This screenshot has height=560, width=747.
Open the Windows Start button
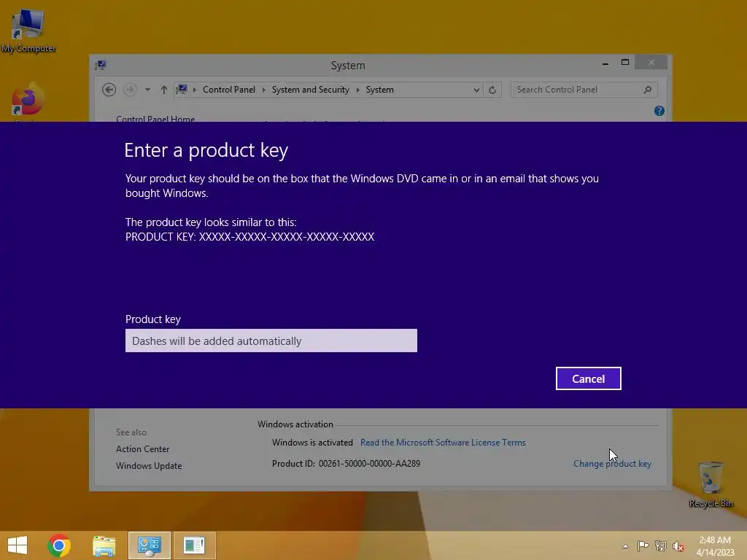tap(18, 545)
